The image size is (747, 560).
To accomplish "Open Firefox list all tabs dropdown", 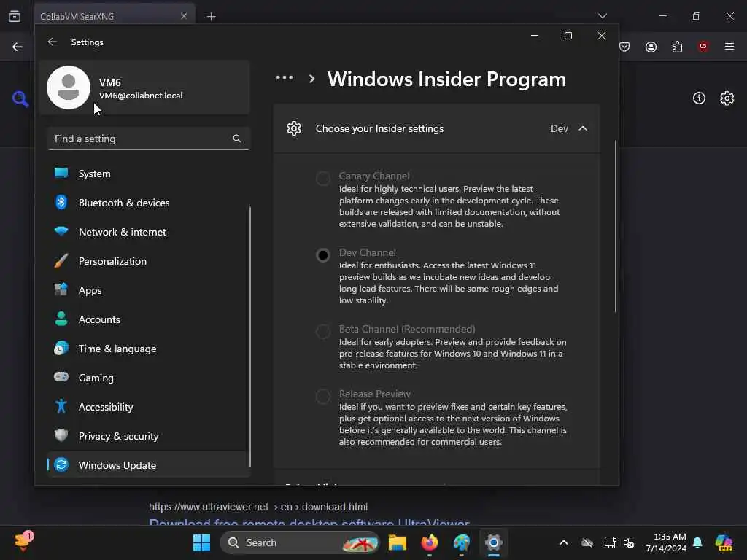I will [x=603, y=16].
